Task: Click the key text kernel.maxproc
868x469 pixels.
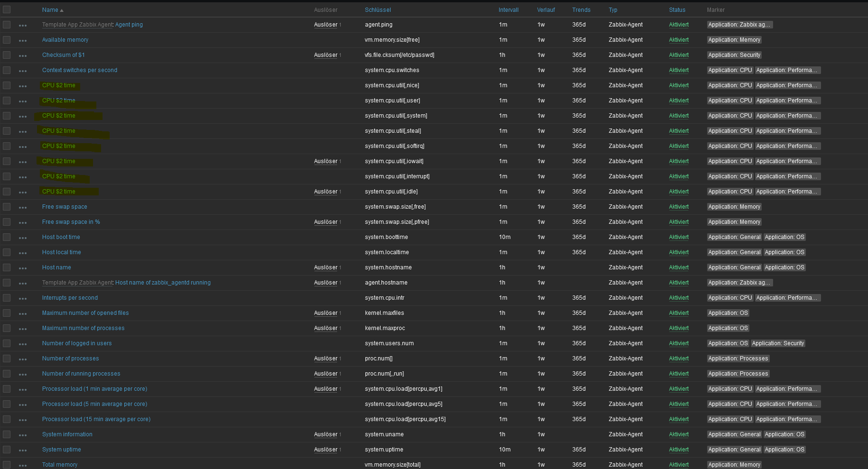Action: [x=385, y=328]
